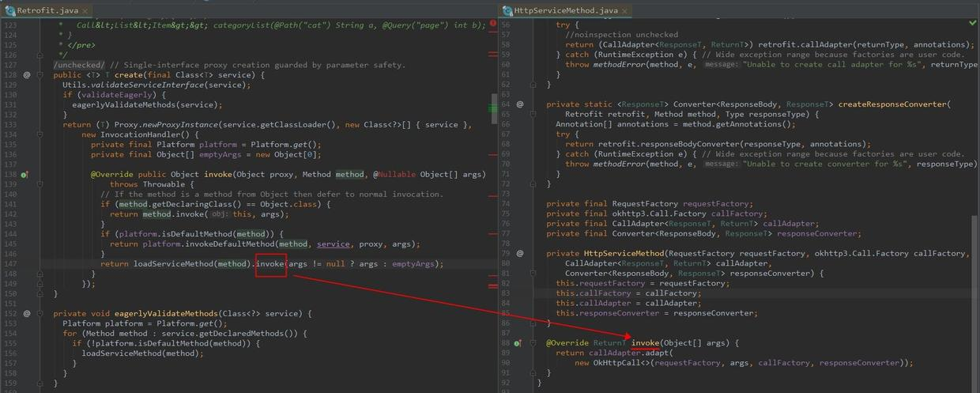The width and height of the screenshot is (980, 393).
Task: Click the @ gutter icon at line 64
Action: 519,104
